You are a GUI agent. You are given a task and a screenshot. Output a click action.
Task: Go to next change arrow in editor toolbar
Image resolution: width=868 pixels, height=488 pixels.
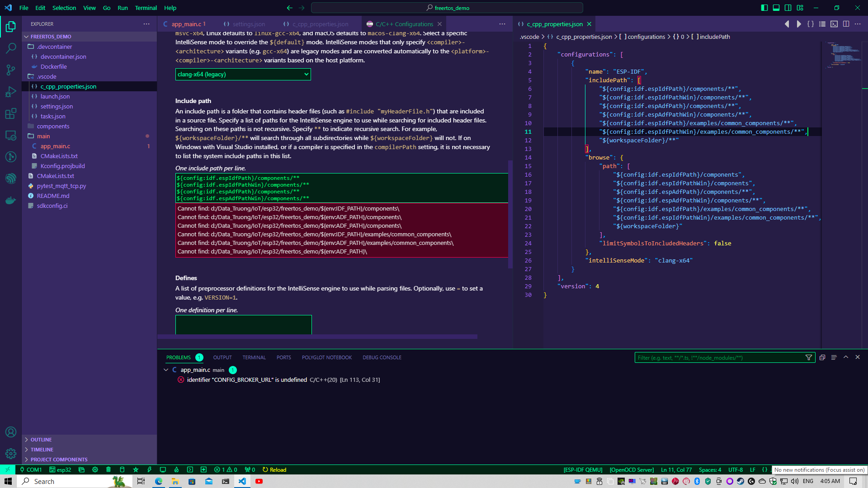tap(799, 24)
